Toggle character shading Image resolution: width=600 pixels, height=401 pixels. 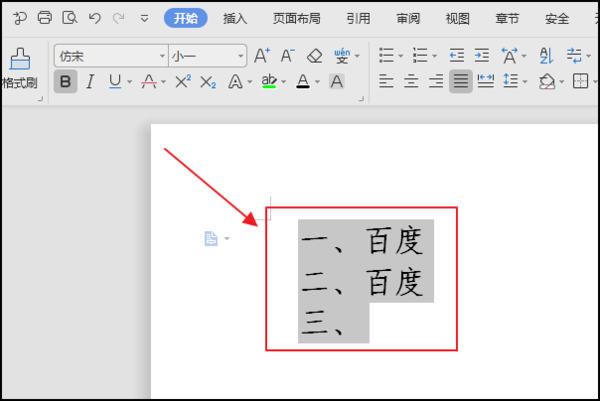coord(337,82)
